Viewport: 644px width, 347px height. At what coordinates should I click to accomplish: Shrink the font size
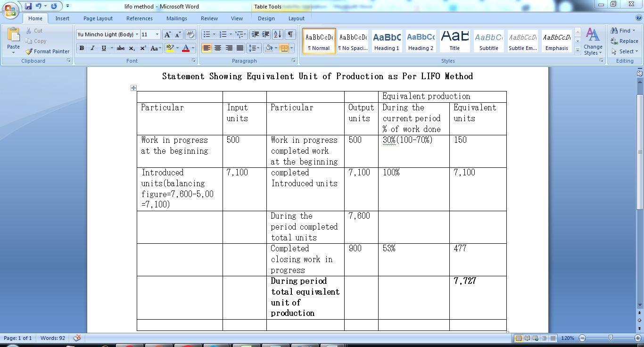point(178,34)
